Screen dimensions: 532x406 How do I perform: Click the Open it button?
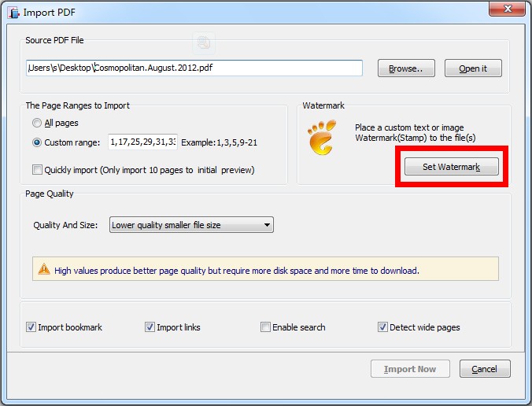pyautogui.click(x=473, y=68)
